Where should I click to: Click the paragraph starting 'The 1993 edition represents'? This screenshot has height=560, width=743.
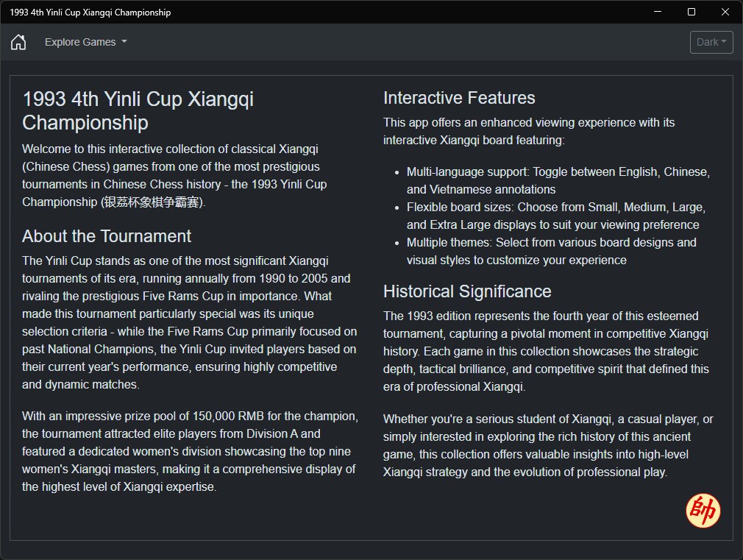pos(546,351)
